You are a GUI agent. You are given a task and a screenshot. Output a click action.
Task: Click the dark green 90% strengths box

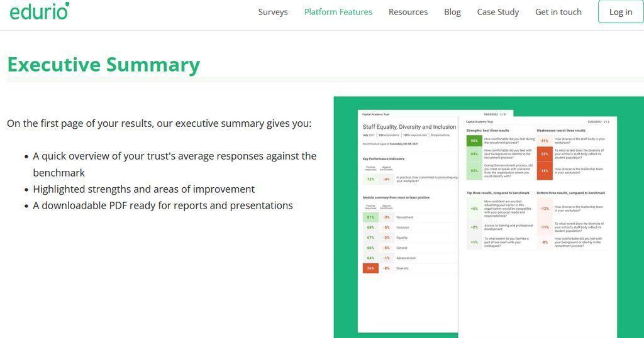474,141
